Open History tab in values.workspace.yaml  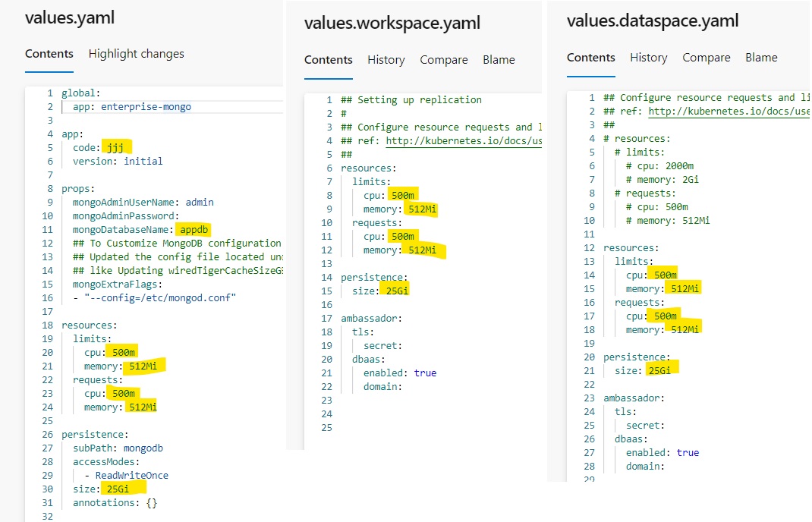(x=386, y=60)
